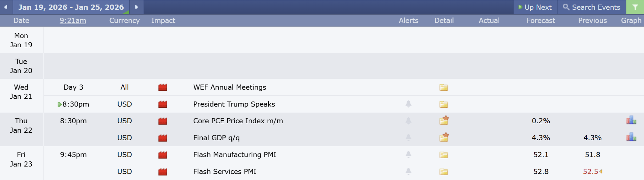Toggle alert bell for President Trump Speaks
The image size is (644, 180).
click(408, 104)
